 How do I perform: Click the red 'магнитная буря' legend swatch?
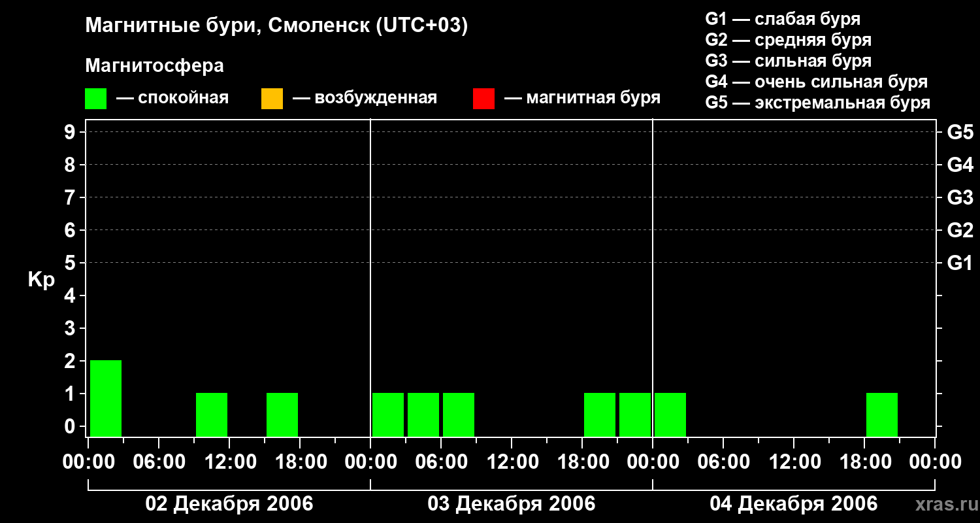pyautogui.click(x=483, y=99)
